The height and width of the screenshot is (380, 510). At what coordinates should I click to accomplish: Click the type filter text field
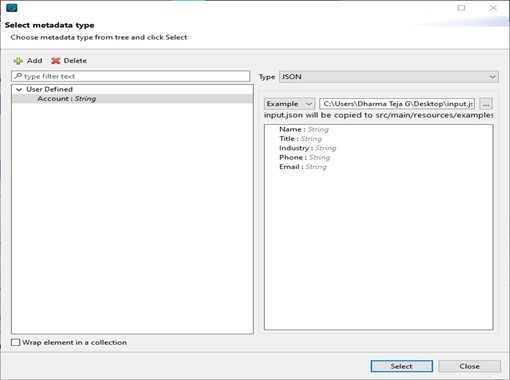(131, 76)
